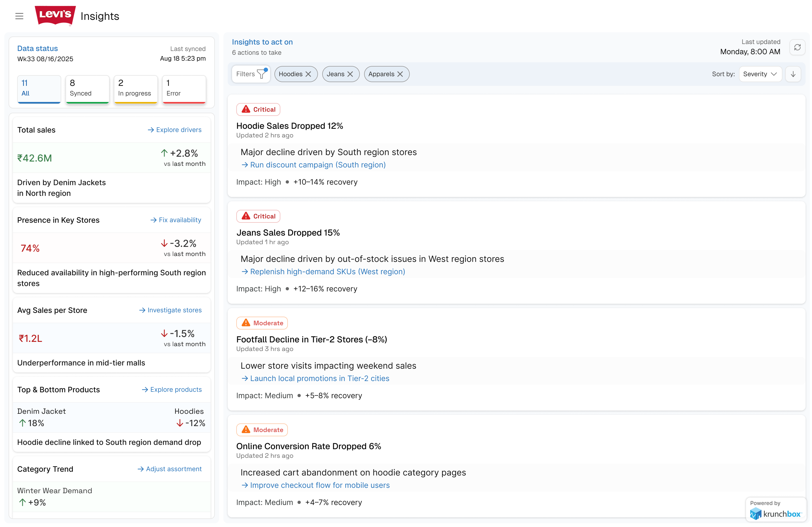This screenshot has width=812, height=527.
Task: Open Jeans Sales Dropped 15% insight title
Action: click(x=288, y=232)
